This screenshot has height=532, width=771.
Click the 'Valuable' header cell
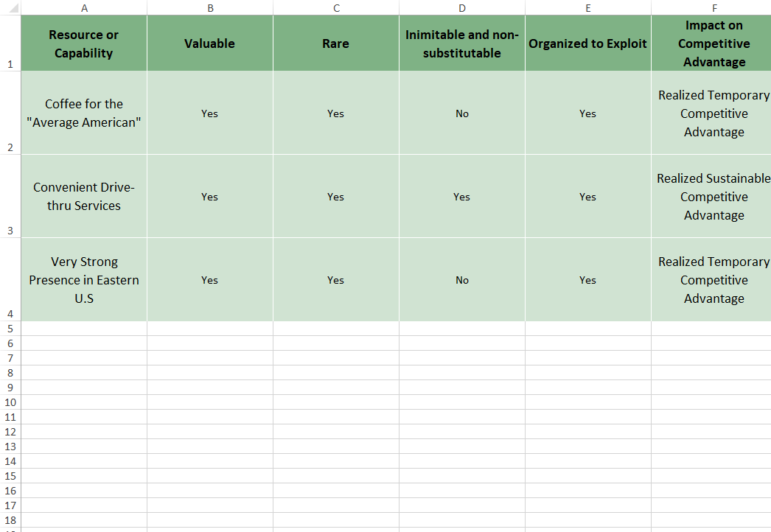(x=210, y=43)
